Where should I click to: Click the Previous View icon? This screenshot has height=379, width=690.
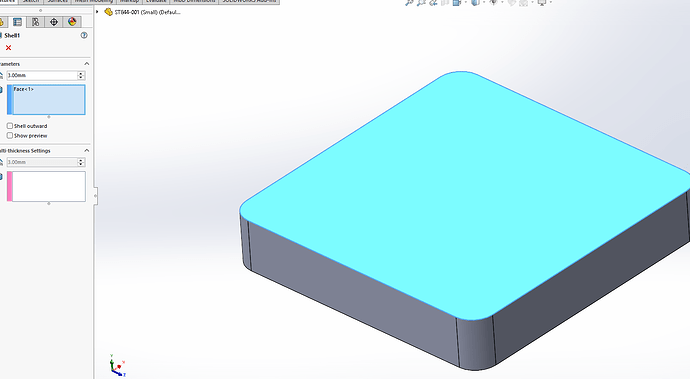[x=433, y=2]
